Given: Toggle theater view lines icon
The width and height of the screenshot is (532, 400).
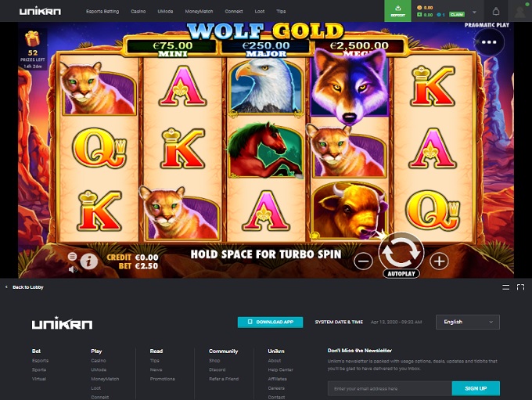Looking at the screenshot, I should coord(505,287).
